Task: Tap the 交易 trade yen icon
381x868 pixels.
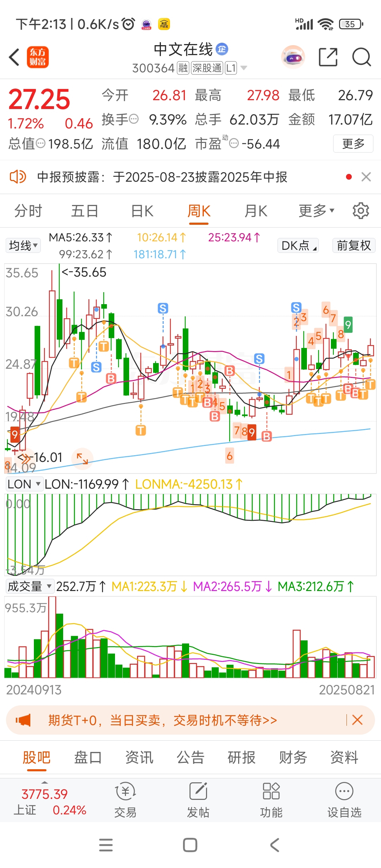Action: pos(125,791)
